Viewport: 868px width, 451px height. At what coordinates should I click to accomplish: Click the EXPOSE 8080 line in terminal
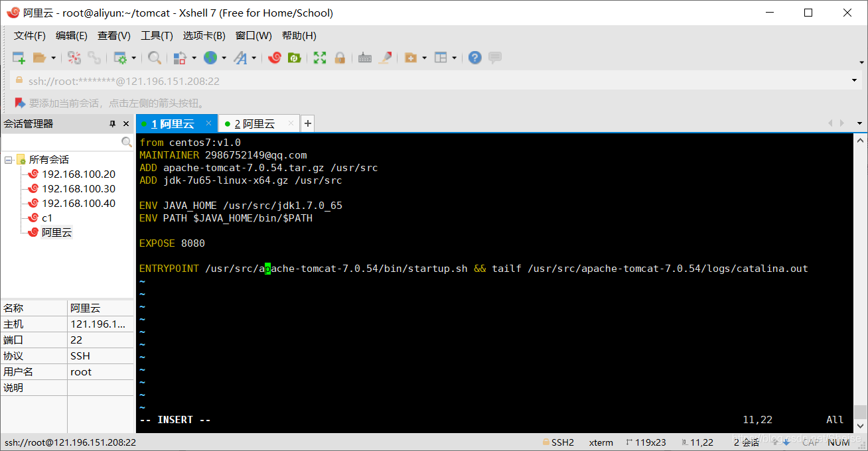(172, 243)
